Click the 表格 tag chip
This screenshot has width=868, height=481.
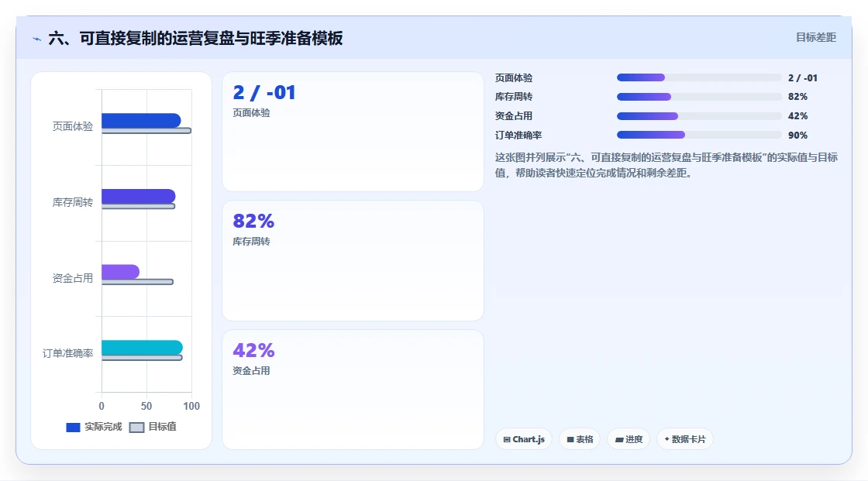pos(580,439)
